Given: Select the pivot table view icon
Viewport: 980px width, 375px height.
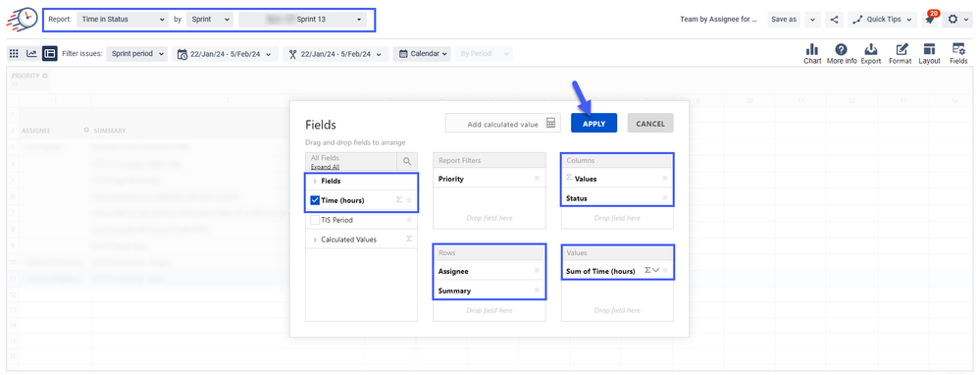Looking at the screenshot, I should coord(49,54).
